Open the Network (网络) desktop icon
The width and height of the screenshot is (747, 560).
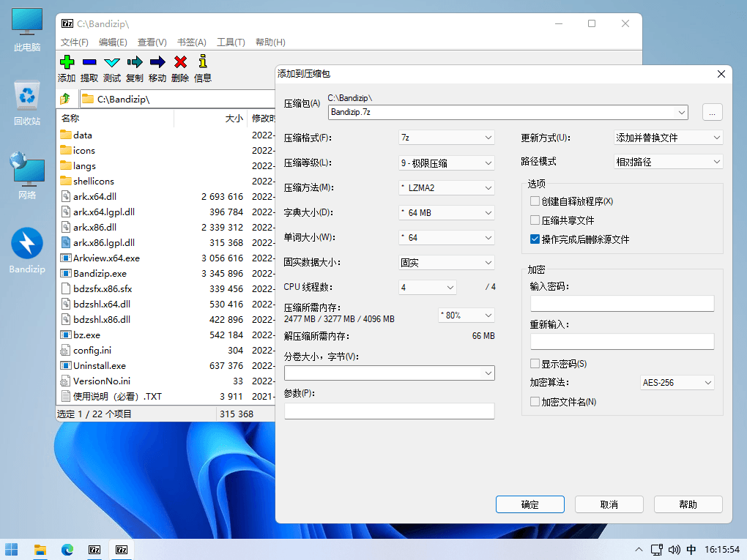(x=27, y=175)
